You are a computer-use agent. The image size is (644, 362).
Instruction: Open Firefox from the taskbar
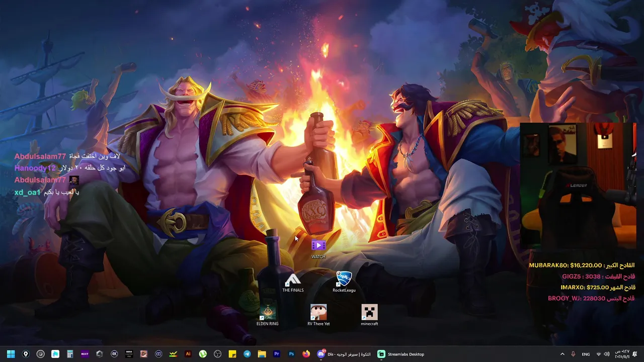[306, 354]
